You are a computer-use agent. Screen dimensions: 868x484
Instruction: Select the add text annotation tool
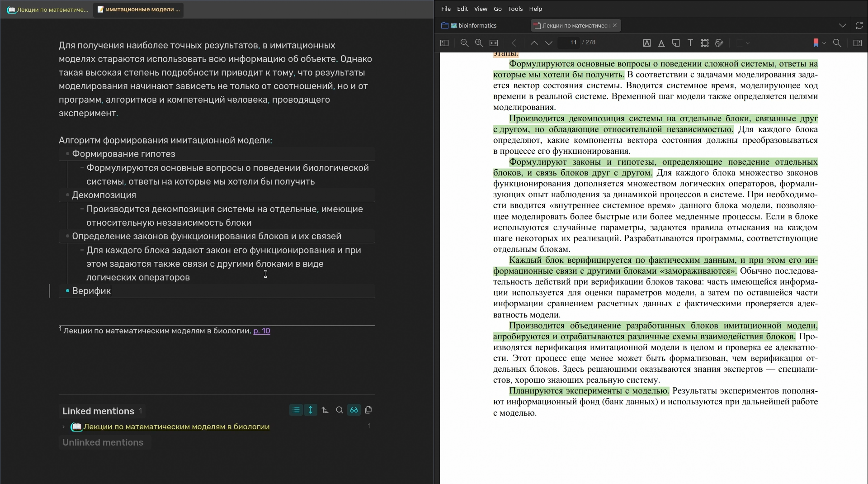click(690, 43)
